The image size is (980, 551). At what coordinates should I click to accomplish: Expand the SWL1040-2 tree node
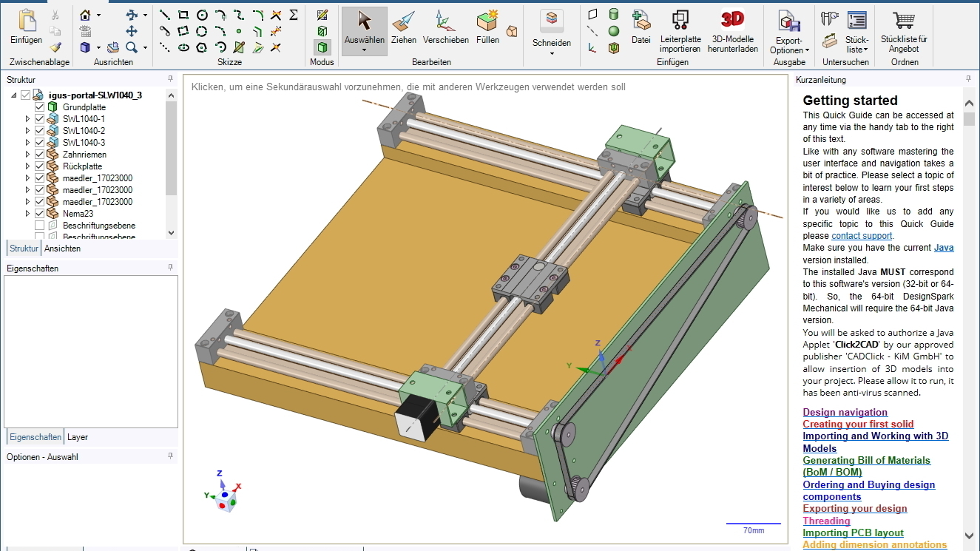click(28, 131)
